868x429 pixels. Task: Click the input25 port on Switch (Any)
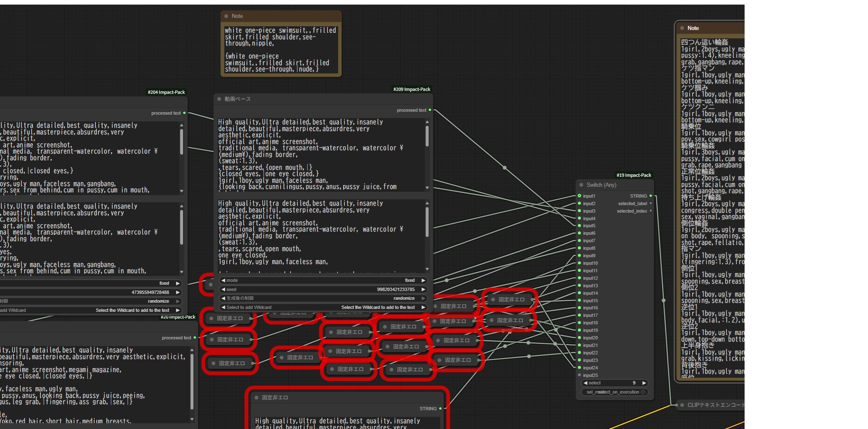[x=580, y=375]
